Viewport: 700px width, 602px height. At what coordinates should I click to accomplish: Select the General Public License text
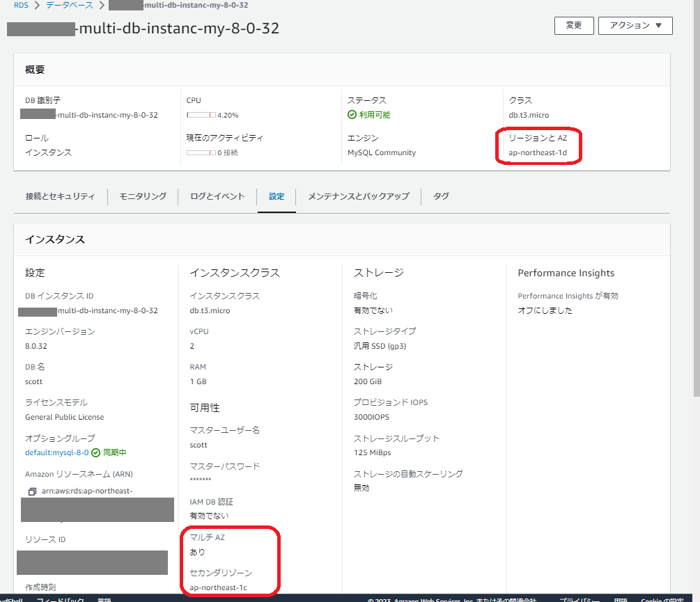(64, 417)
